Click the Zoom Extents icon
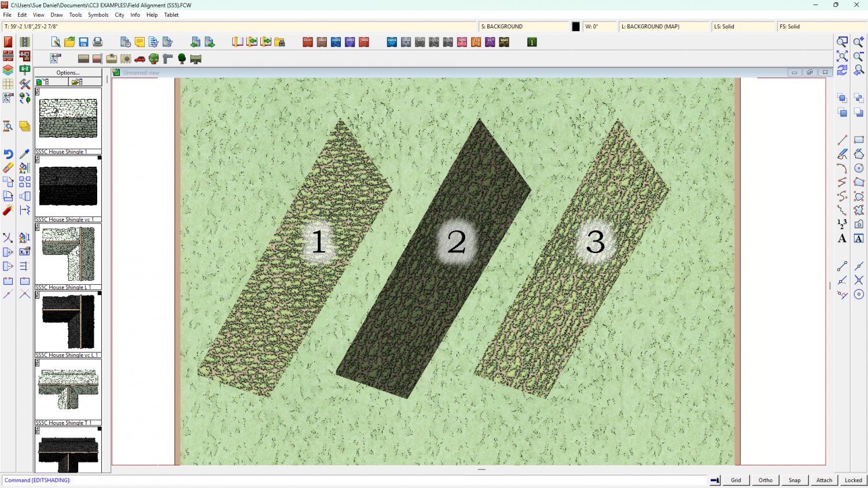 pyautogui.click(x=843, y=56)
